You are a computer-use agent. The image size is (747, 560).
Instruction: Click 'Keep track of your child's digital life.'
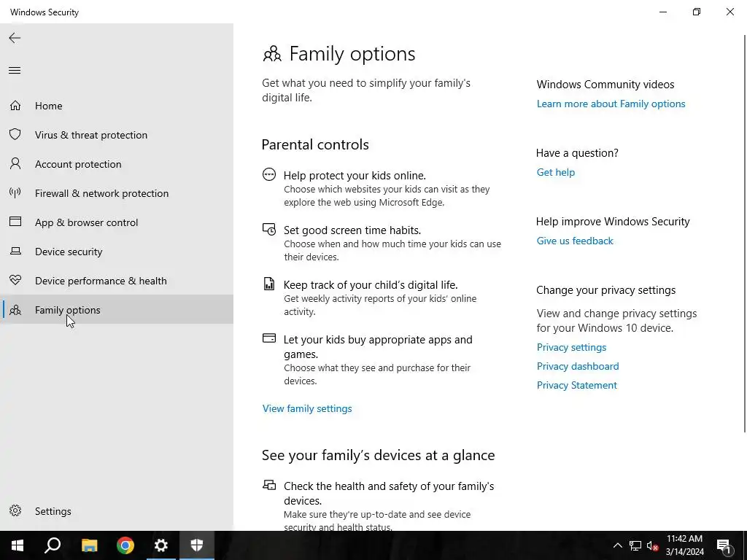pos(370,285)
